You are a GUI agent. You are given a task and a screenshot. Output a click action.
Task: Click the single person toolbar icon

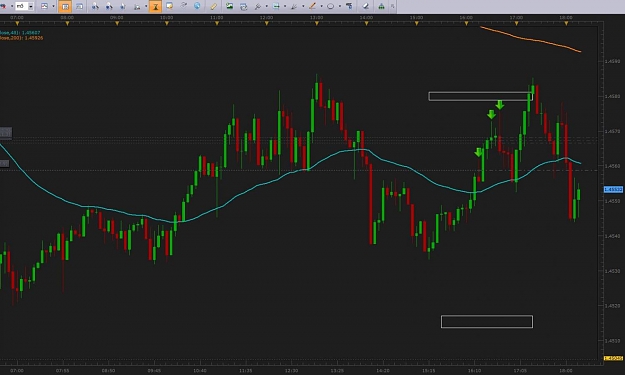[123, 6]
